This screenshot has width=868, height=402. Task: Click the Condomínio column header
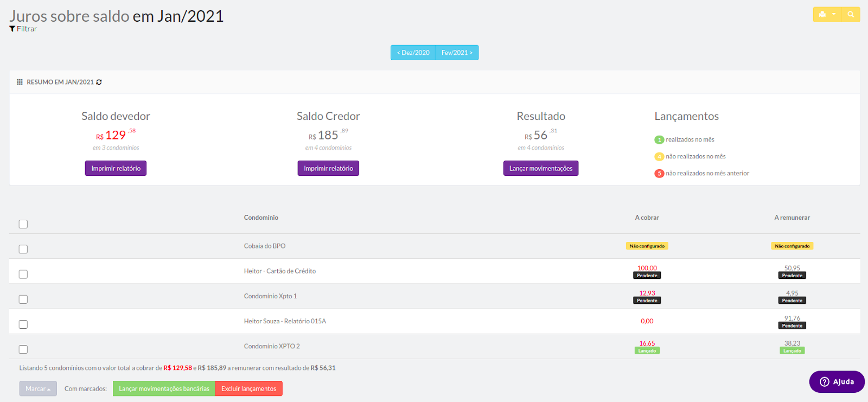261,218
